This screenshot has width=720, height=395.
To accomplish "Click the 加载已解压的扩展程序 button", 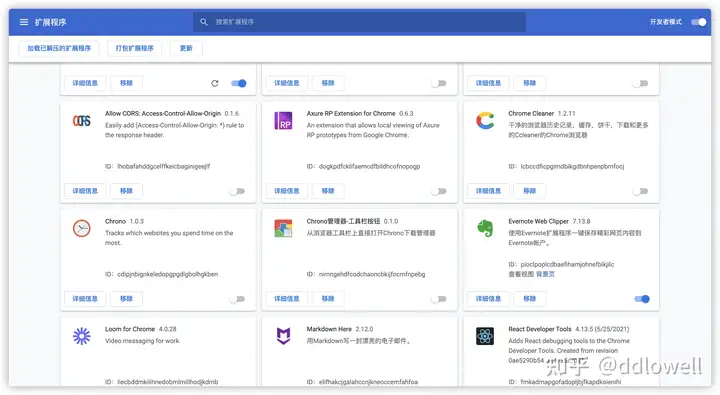I will coord(59,48).
